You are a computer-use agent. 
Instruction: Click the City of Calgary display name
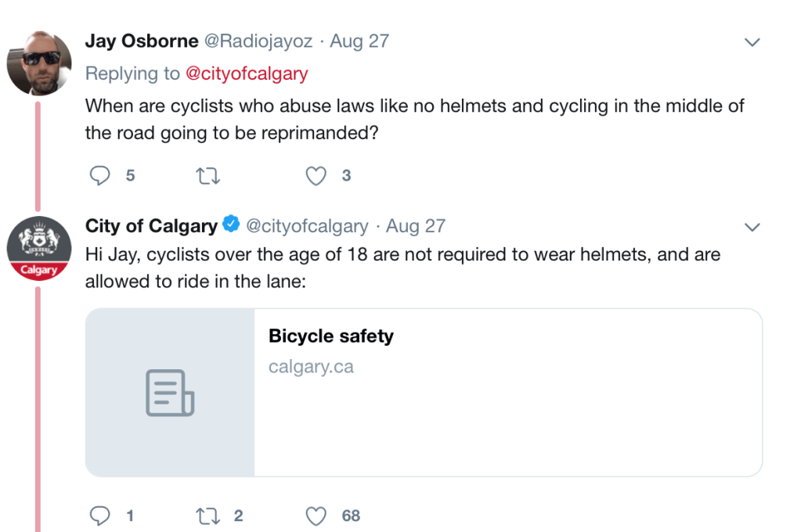click(151, 226)
